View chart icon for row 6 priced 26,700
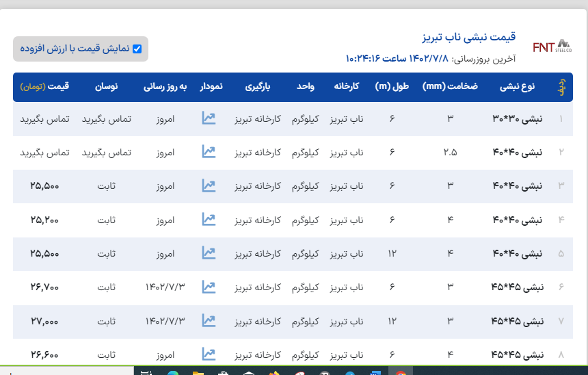 [209, 287]
